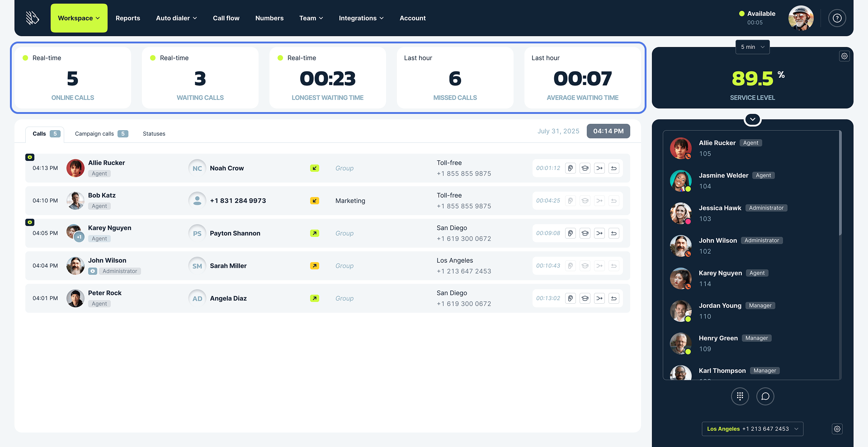Open the 5 min interval dropdown
This screenshot has width=868, height=447.
tap(752, 47)
